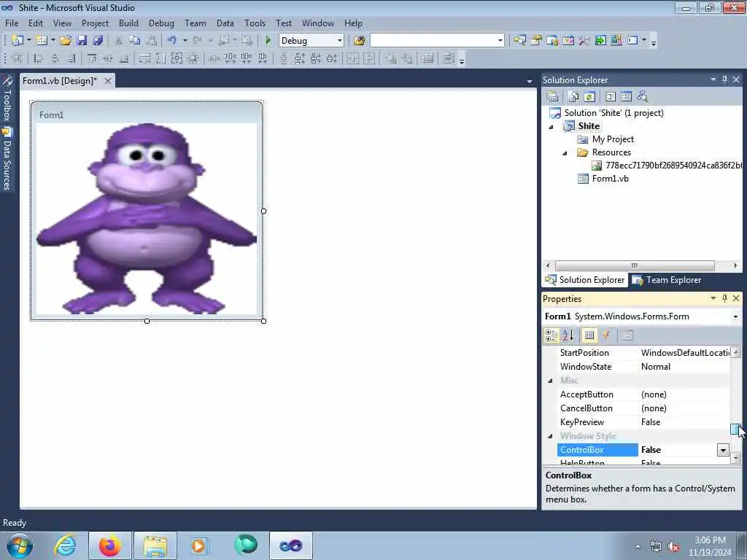The image size is (747, 560).
Task: Close the Form1.vb [Design] tab
Action: (108, 81)
